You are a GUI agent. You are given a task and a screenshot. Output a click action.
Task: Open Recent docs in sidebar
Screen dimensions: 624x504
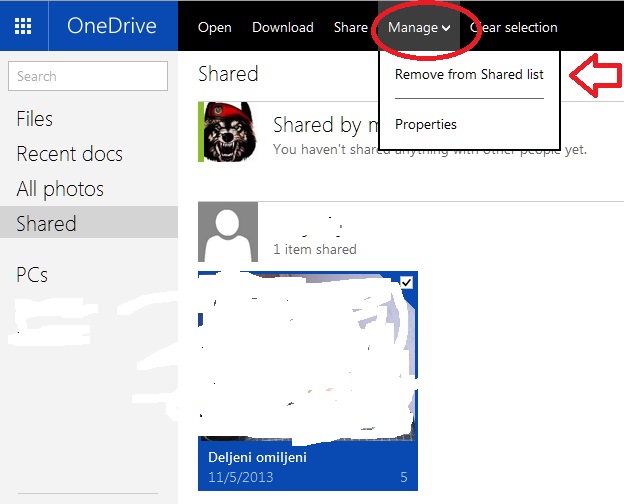click(x=70, y=154)
